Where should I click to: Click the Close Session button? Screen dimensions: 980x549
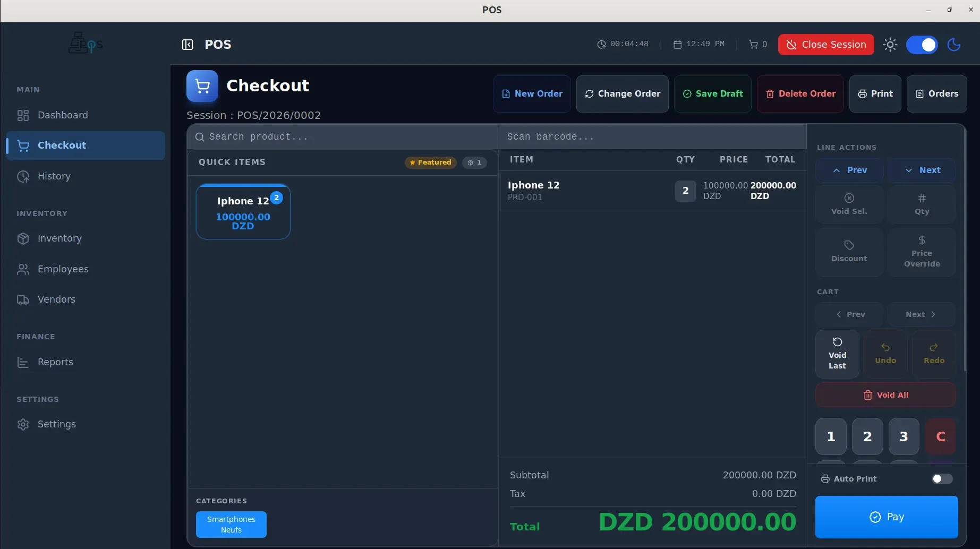[826, 45]
